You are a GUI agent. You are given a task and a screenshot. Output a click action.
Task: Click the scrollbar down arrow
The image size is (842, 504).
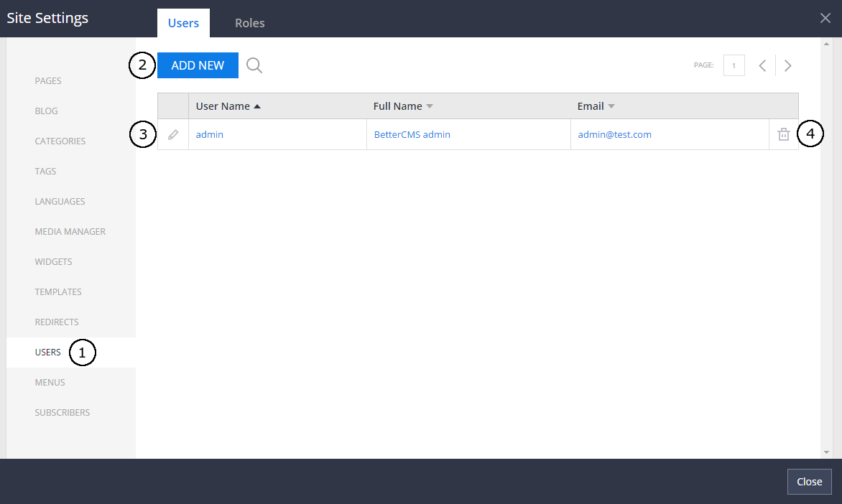tap(826, 452)
